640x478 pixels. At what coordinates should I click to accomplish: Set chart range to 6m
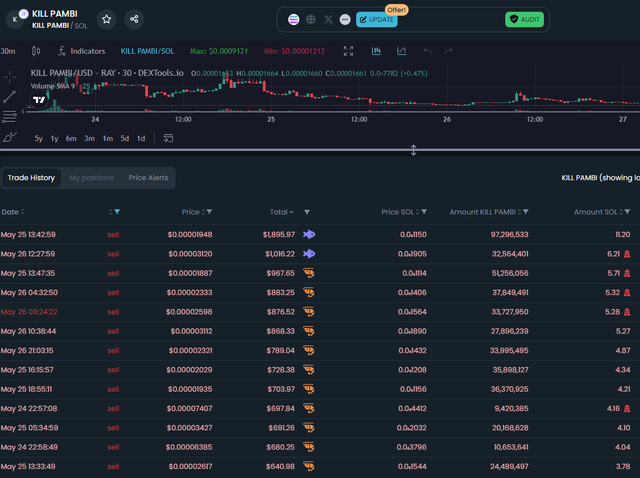tap(71, 138)
